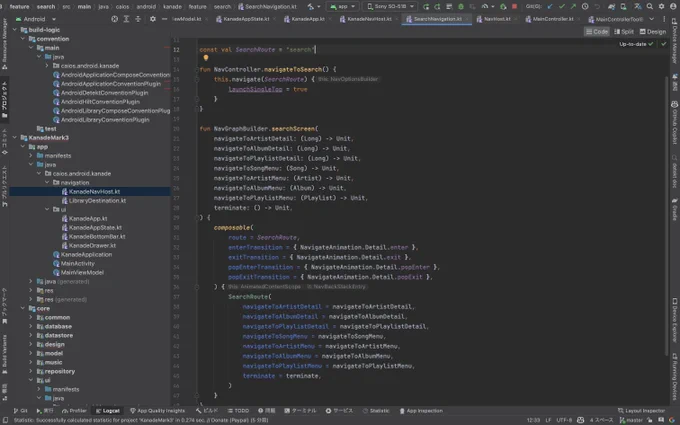Open editor tabs more options icon
The width and height of the screenshot is (680, 425).
pos(664,19)
